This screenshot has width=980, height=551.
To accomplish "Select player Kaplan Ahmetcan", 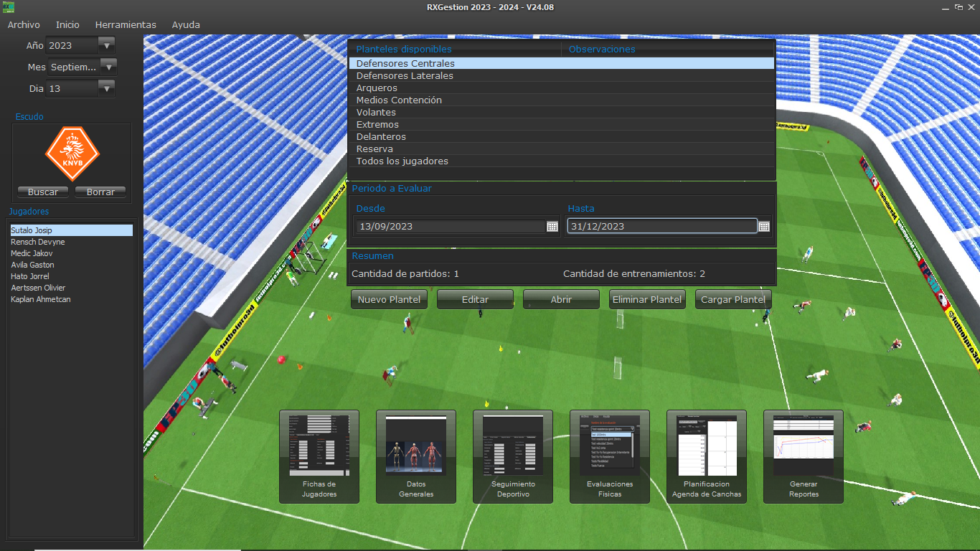I will click(x=71, y=299).
